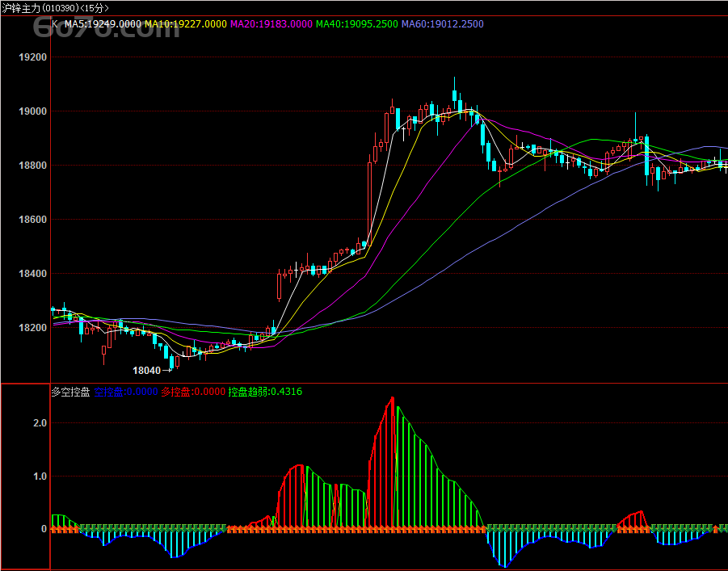The height and width of the screenshot is (571, 728).
Task: Click the K label before MA5
Action: (x=55, y=24)
